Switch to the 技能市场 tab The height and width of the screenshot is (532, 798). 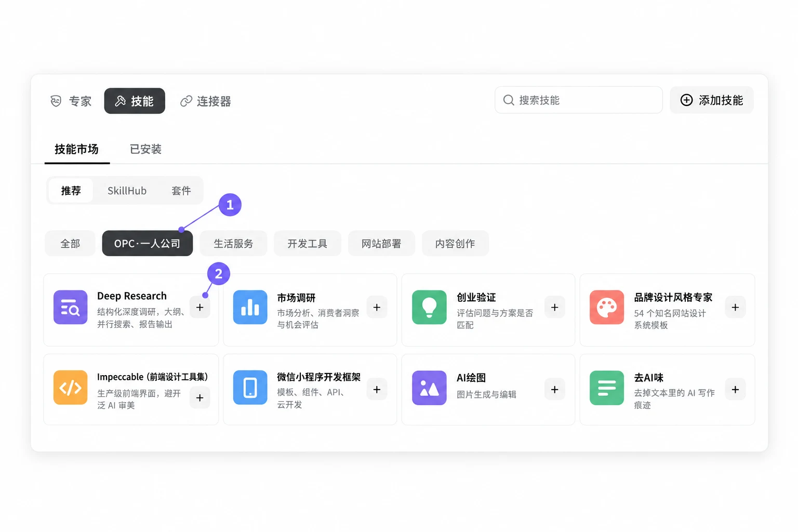tap(77, 149)
